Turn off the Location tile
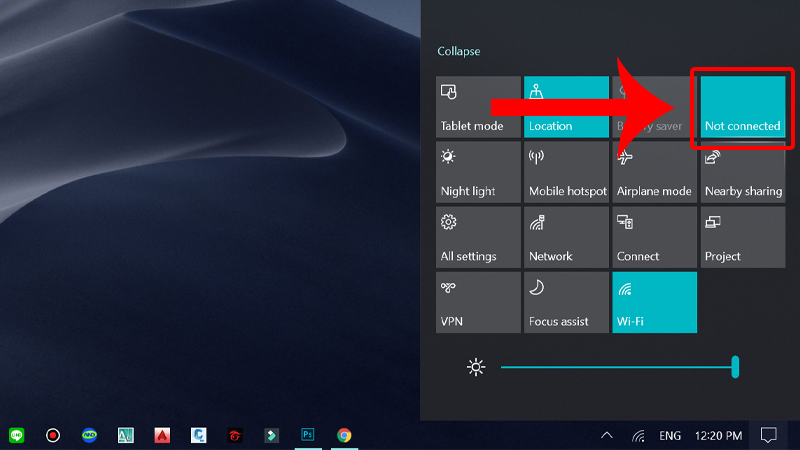This screenshot has height=450, width=800. [x=566, y=107]
